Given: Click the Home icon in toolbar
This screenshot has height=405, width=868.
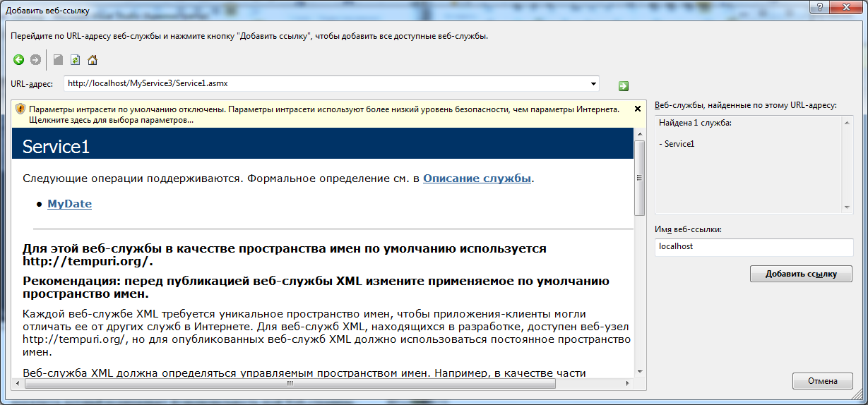Looking at the screenshot, I should coord(92,60).
